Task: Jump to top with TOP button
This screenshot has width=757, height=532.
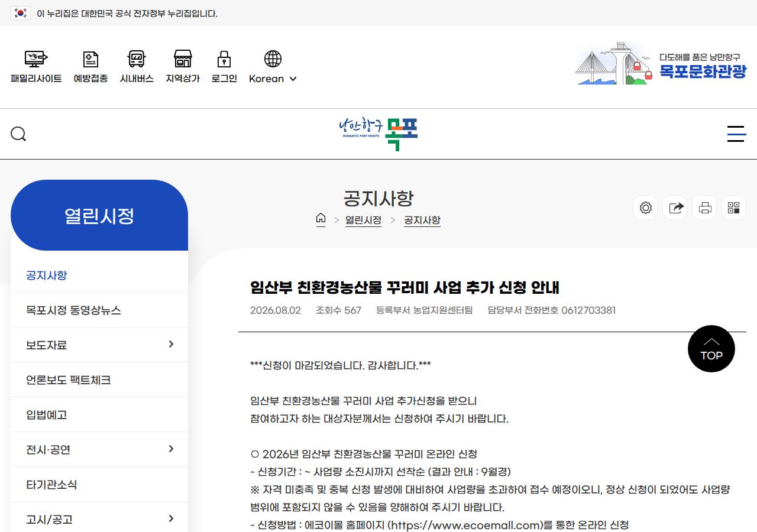Action: tap(711, 349)
